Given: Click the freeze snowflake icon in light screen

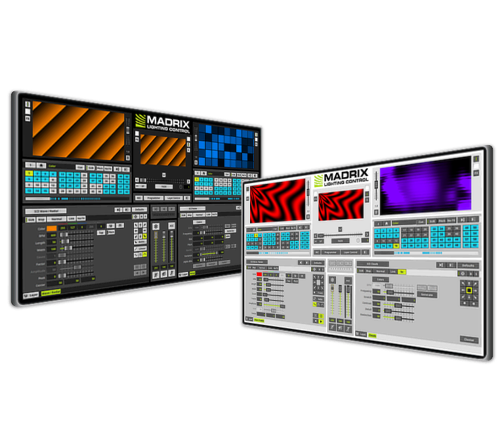Looking at the screenshot, I should [334, 279].
